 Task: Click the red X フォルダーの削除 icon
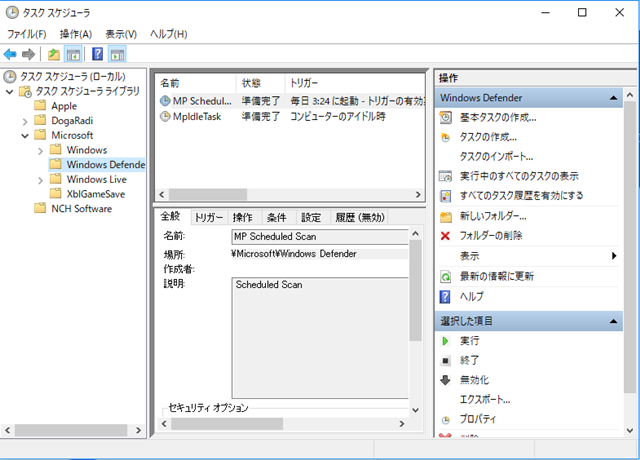[x=445, y=236]
